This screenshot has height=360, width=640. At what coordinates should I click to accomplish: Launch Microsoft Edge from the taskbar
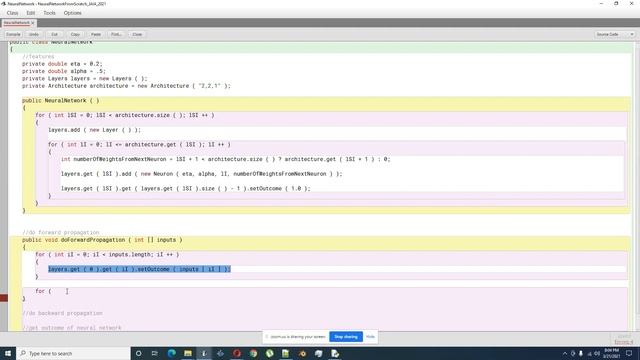point(171,353)
